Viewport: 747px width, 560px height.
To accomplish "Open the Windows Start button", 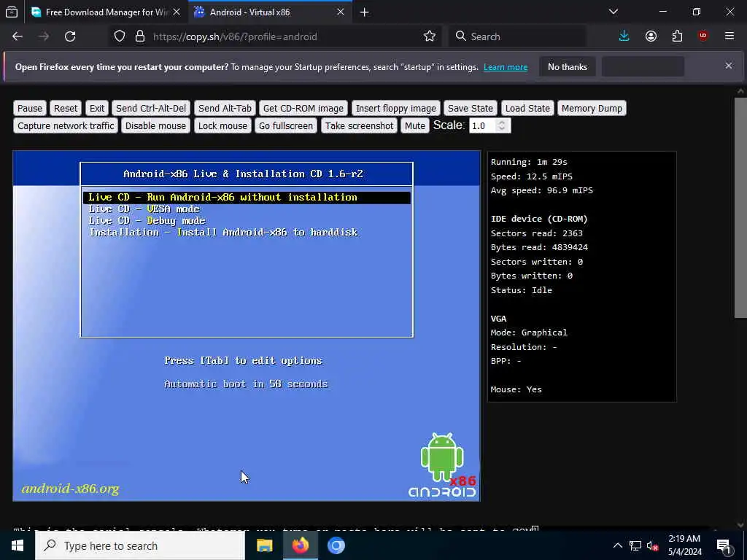I will point(18,545).
